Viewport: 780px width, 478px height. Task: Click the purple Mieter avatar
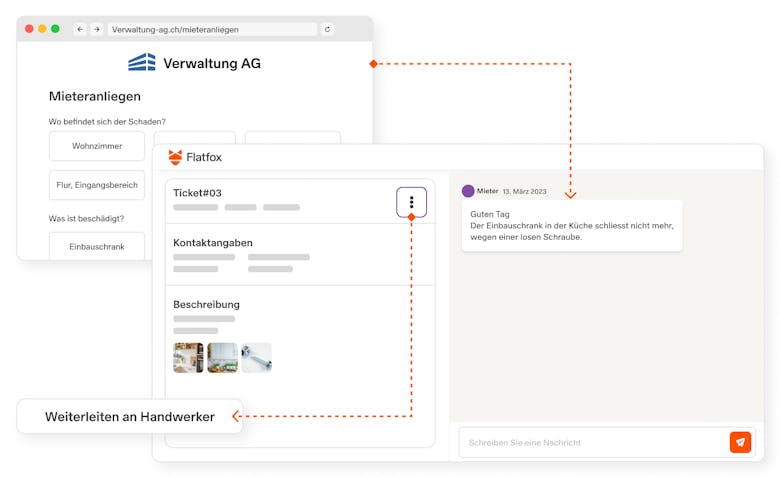coord(468,191)
